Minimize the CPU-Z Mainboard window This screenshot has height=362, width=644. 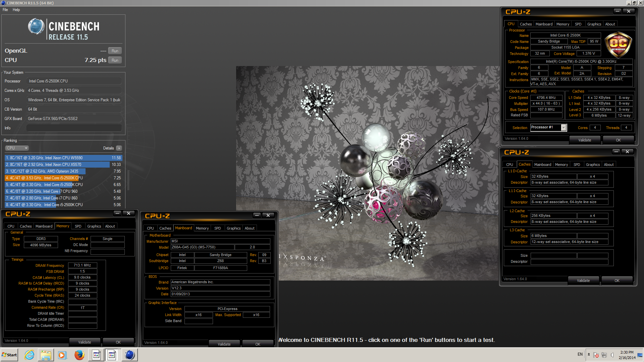tap(257, 215)
